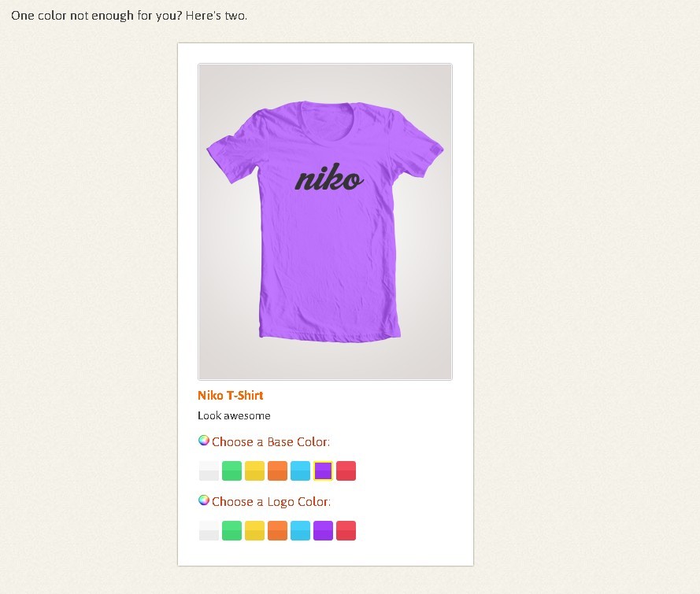Click the color wheel icon beside Base Color
The image size is (700, 594).
click(x=204, y=441)
